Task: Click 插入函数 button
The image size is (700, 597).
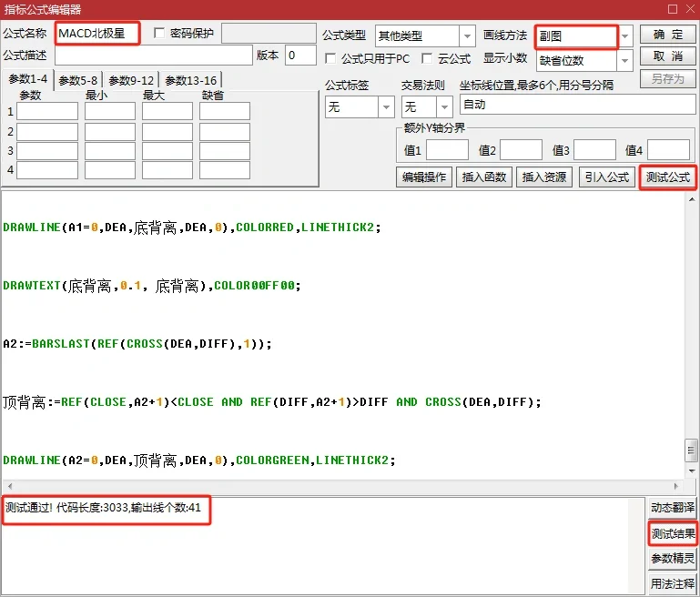Action: click(x=484, y=177)
